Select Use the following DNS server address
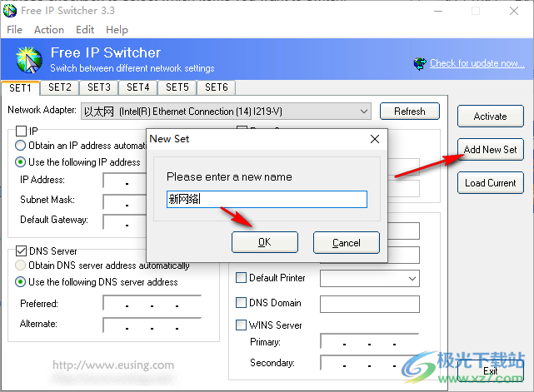Image resolution: width=534 pixels, height=392 pixels. 21,282
